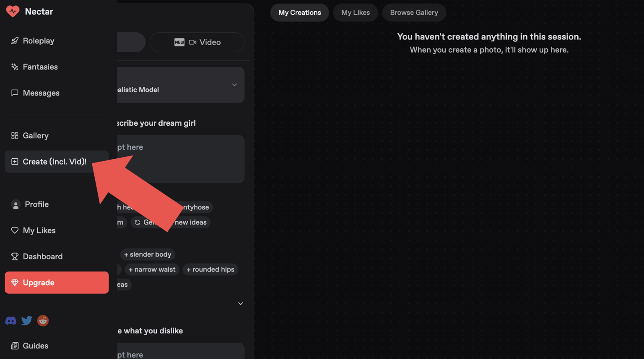Go to Roleplay in sidebar

coord(57,41)
